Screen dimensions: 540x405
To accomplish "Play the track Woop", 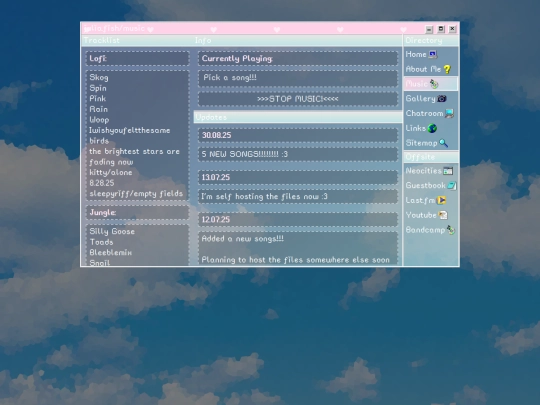I will pos(99,120).
